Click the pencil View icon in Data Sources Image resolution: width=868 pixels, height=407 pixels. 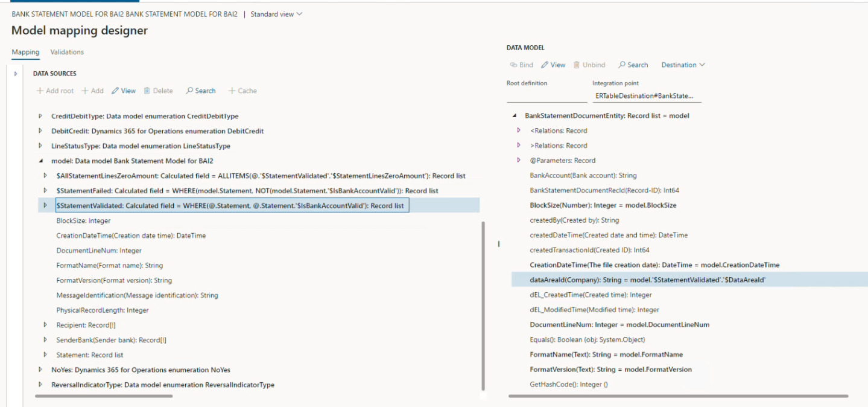pyautogui.click(x=115, y=91)
